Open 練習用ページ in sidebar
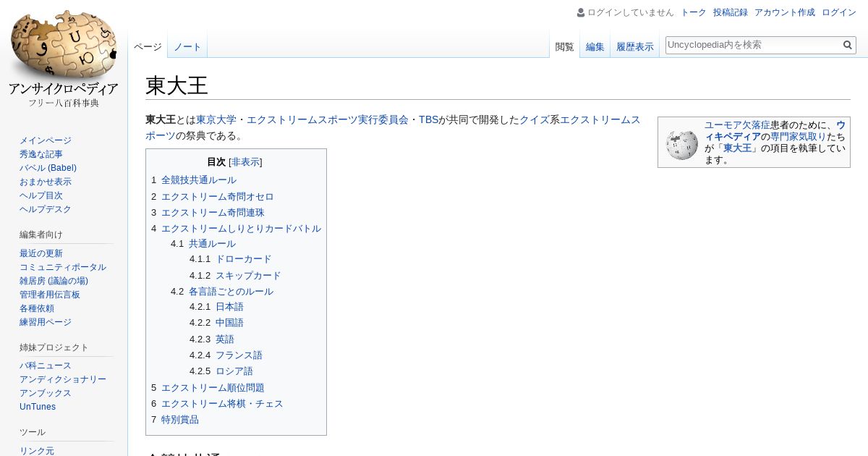This screenshot has width=868, height=456. click(46, 322)
